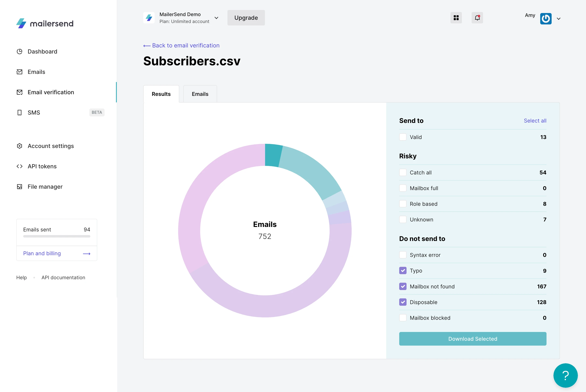Click the Emails sent usage progress bar
Screen dimensions: 586x392
(x=57, y=236)
